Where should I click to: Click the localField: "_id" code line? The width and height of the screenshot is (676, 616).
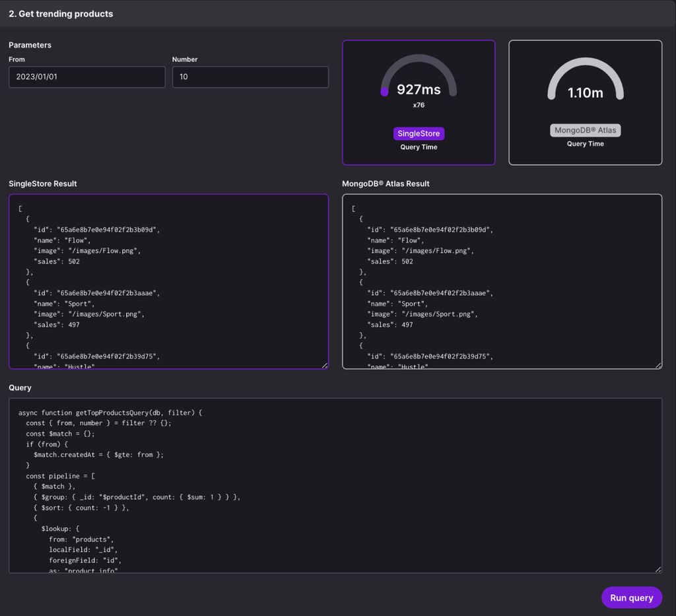click(83, 549)
